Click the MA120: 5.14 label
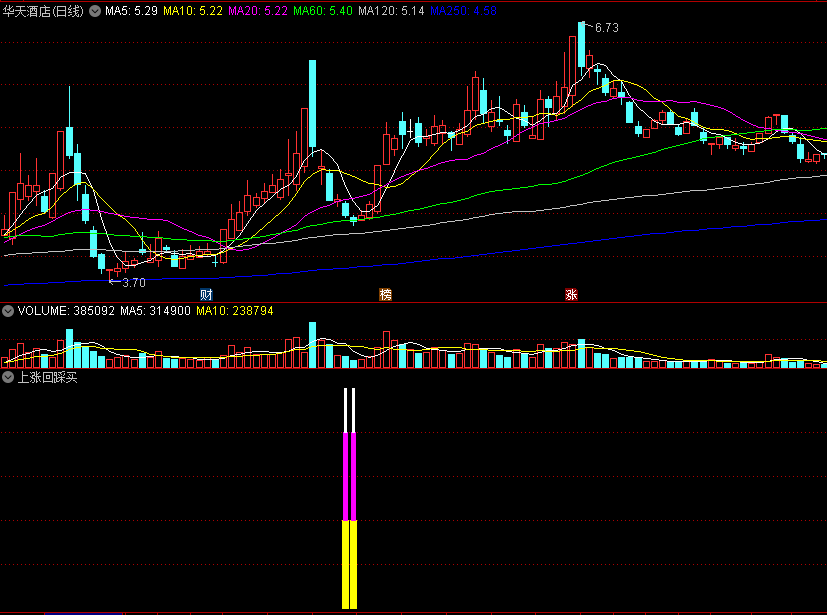The width and height of the screenshot is (827, 615). (x=391, y=11)
